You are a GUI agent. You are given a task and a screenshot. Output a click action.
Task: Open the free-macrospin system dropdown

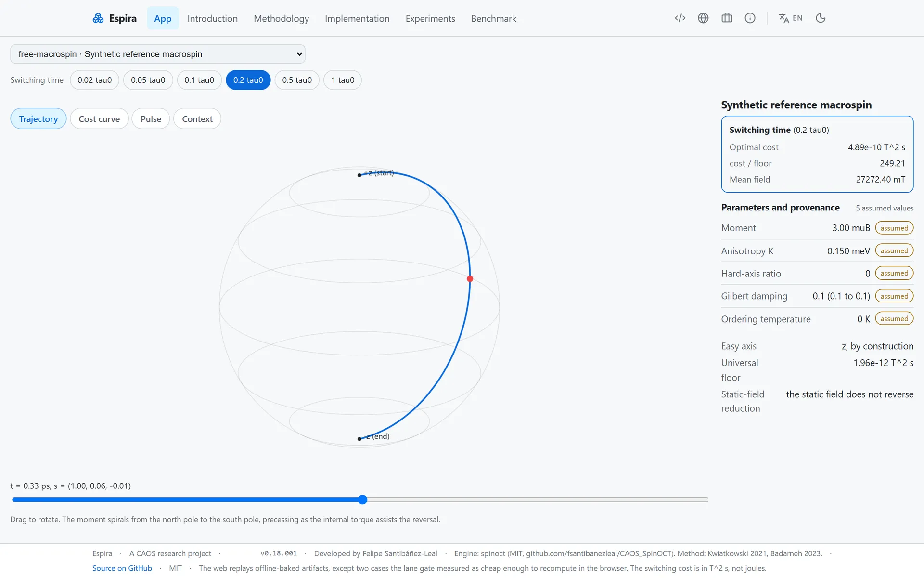point(158,54)
